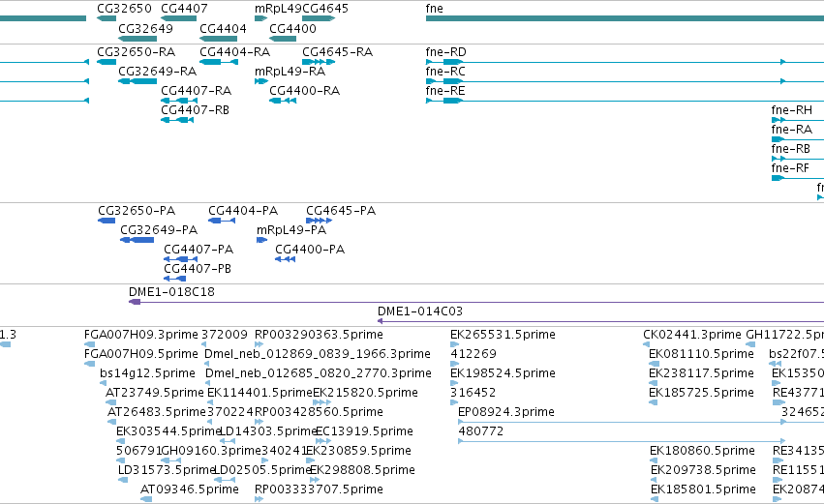Click feature 480772

click(x=481, y=431)
